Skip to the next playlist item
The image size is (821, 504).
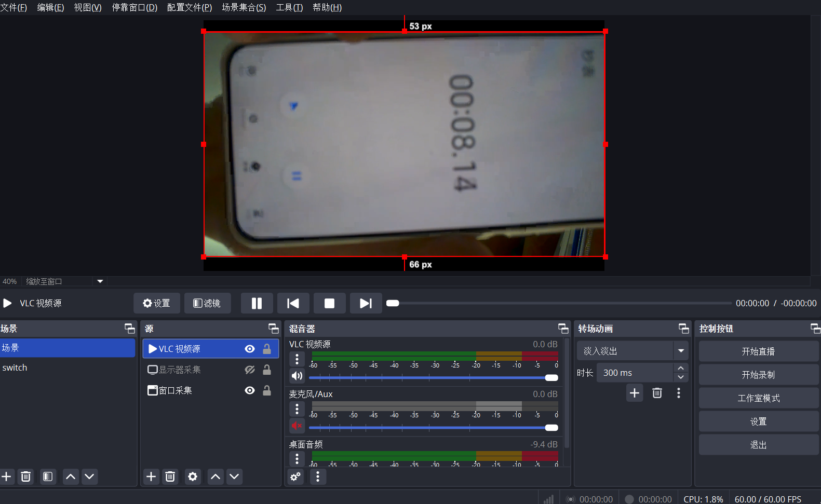pyautogui.click(x=366, y=303)
